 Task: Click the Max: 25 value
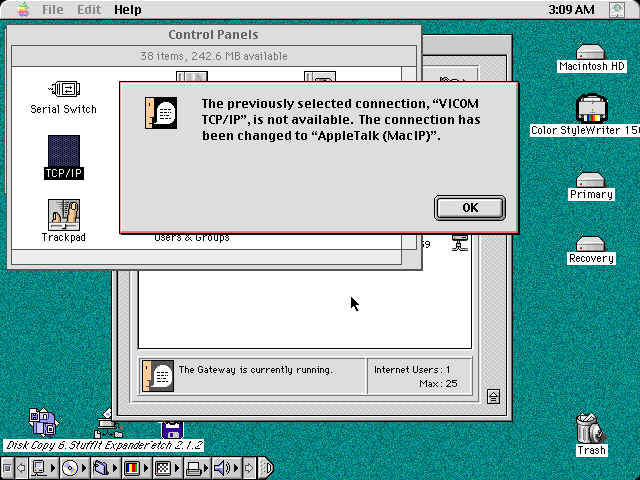pos(438,384)
